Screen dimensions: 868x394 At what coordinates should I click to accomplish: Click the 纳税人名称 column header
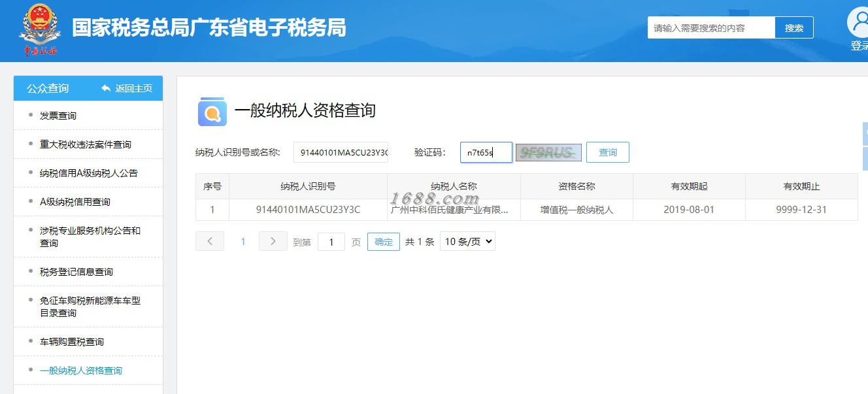tap(454, 186)
